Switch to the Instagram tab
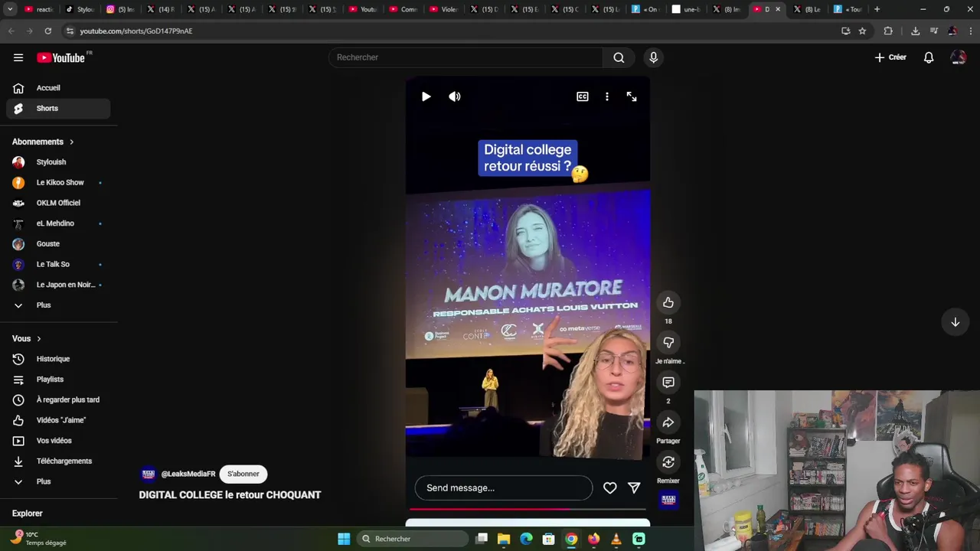Viewport: 980px width, 551px height. click(x=120, y=9)
